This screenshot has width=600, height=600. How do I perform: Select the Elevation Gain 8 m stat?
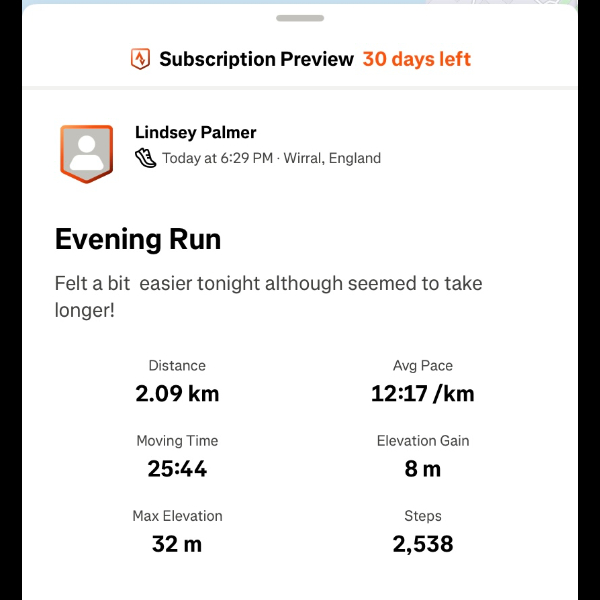pyautogui.click(x=422, y=467)
